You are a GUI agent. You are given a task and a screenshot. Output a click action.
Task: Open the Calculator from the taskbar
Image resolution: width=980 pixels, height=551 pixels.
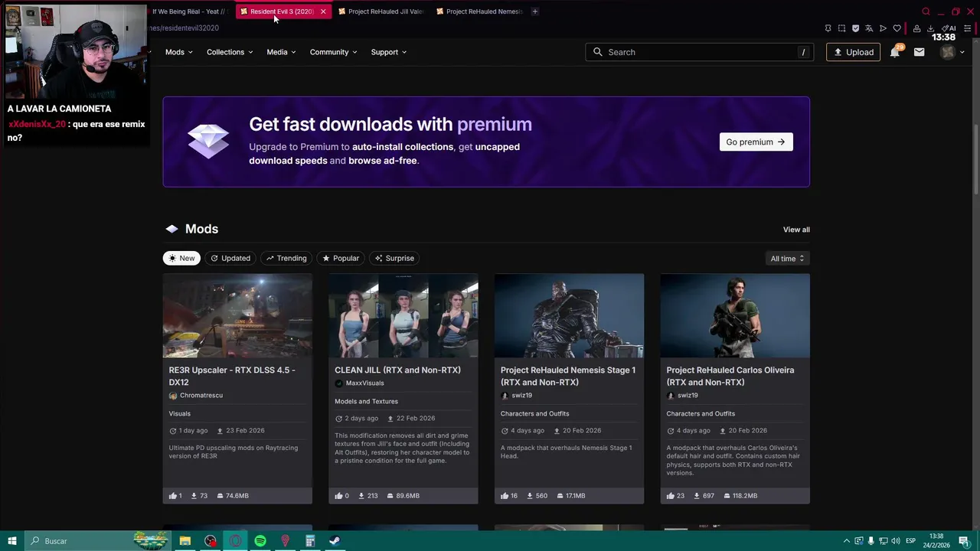[x=310, y=541]
